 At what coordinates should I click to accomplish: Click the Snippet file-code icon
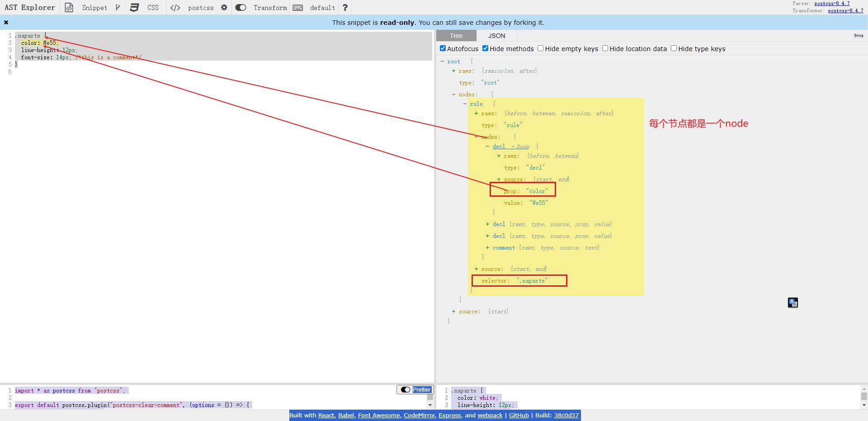[69, 8]
